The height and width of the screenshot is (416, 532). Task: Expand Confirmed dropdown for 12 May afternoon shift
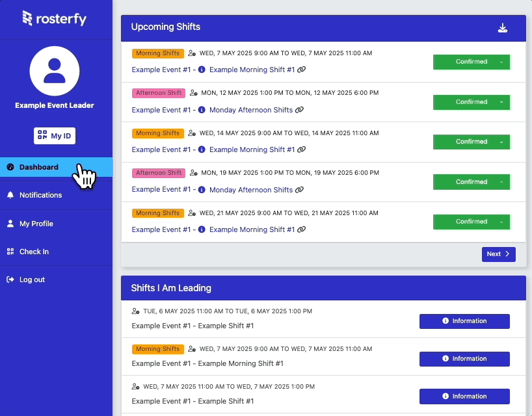501,102
